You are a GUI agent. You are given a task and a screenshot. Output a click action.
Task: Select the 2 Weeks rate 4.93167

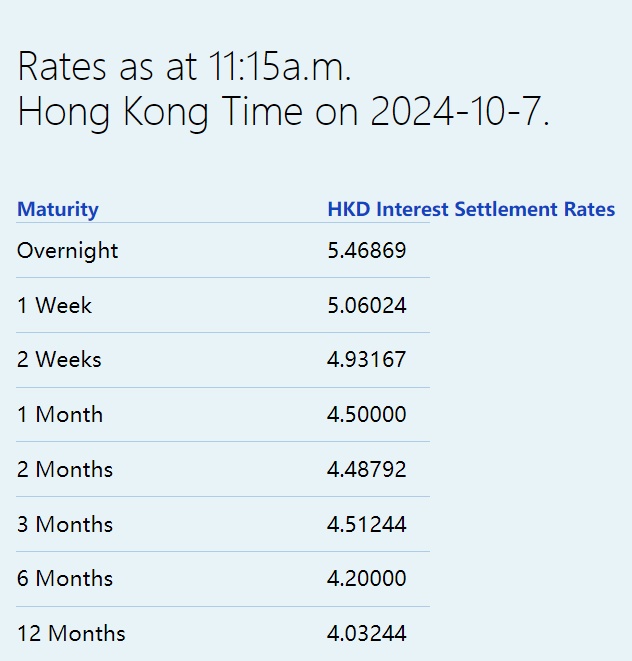(367, 359)
